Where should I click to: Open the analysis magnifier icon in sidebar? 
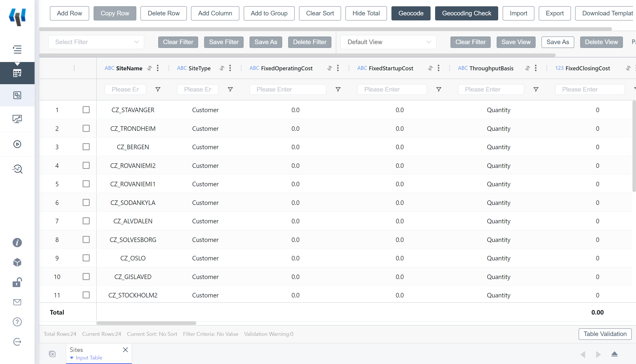[17, 169]
